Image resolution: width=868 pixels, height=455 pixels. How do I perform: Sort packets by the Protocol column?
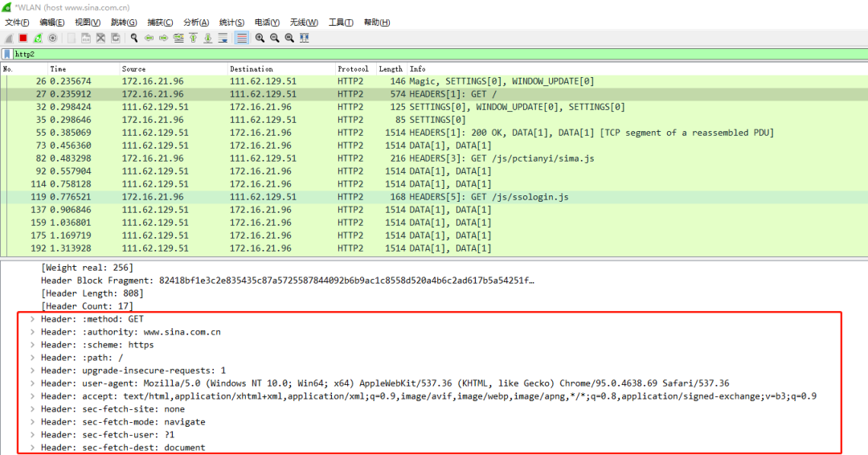coord(354,69)
